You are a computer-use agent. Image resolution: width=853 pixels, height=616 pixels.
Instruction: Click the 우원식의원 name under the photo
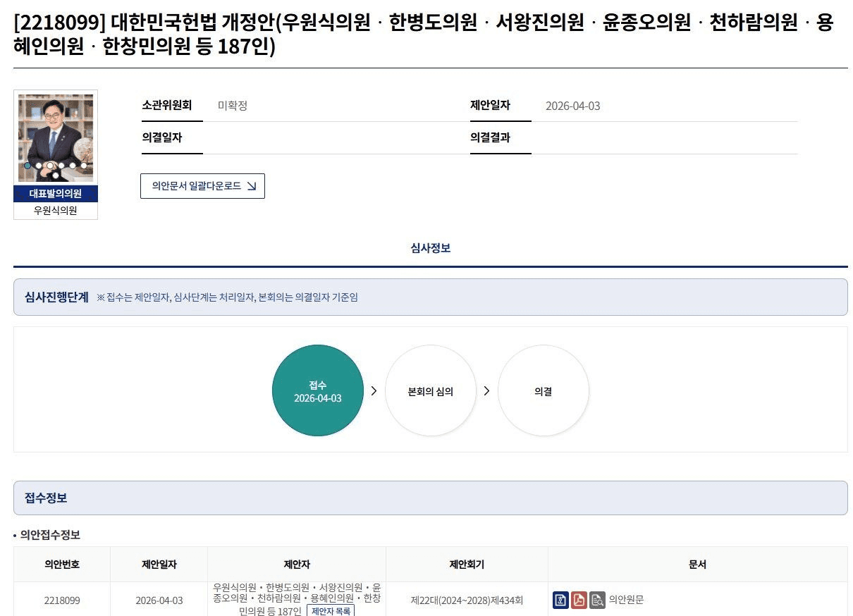pyautogui.click(x=56, y=210)
